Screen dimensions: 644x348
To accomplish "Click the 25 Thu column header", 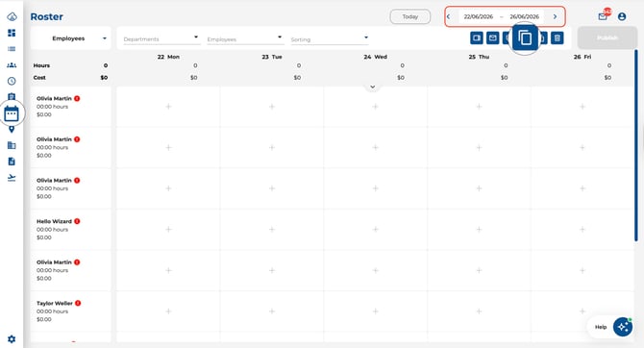I will click(x=479, y=57).
